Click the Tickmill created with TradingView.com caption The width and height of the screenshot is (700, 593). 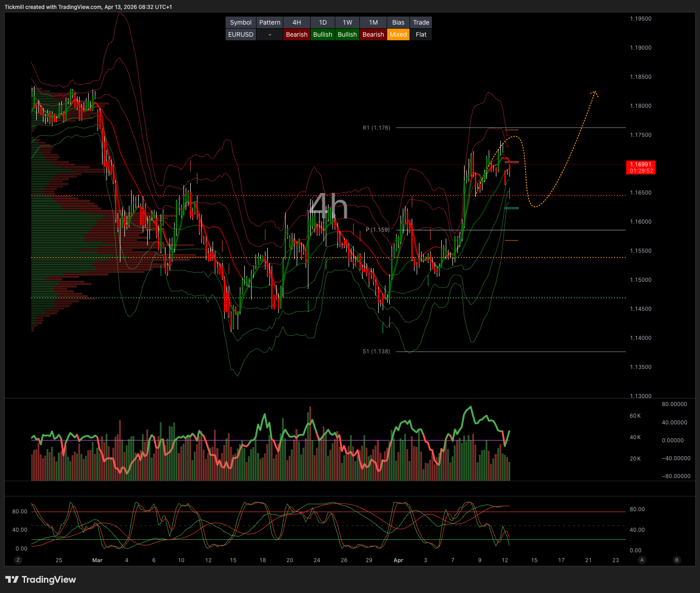[x=88, y=7]
